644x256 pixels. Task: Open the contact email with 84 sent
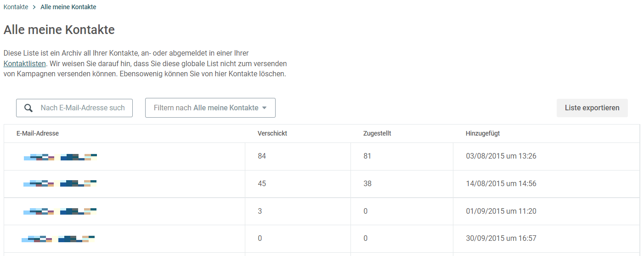[x=60, y=157]
